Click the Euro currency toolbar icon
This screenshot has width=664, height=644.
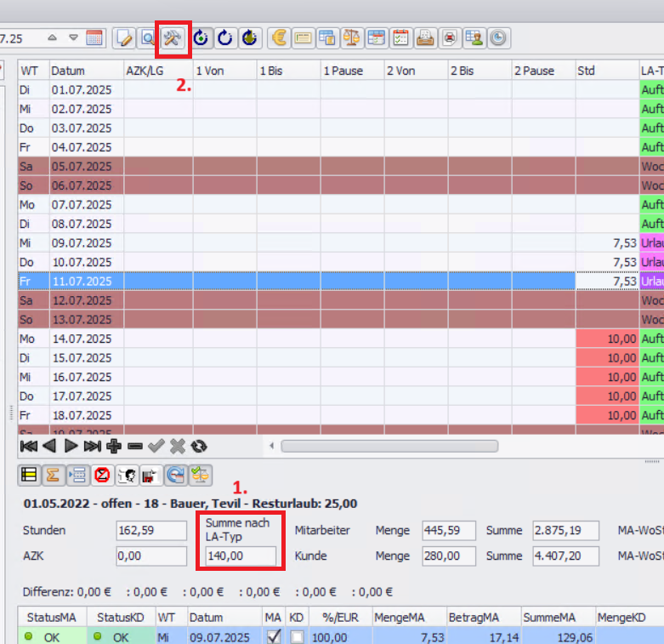tap(277, 37)
